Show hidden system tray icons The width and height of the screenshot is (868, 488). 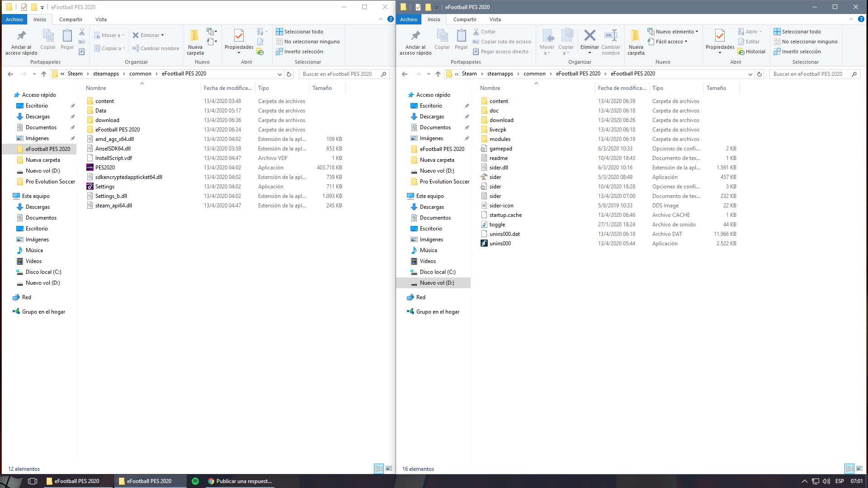tap(804, 481)
